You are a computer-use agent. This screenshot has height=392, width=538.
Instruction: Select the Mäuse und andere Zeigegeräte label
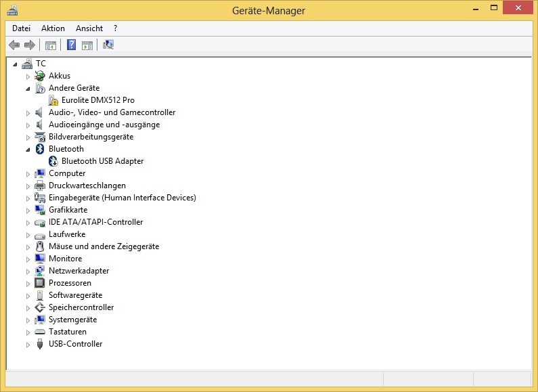point(104,246)
